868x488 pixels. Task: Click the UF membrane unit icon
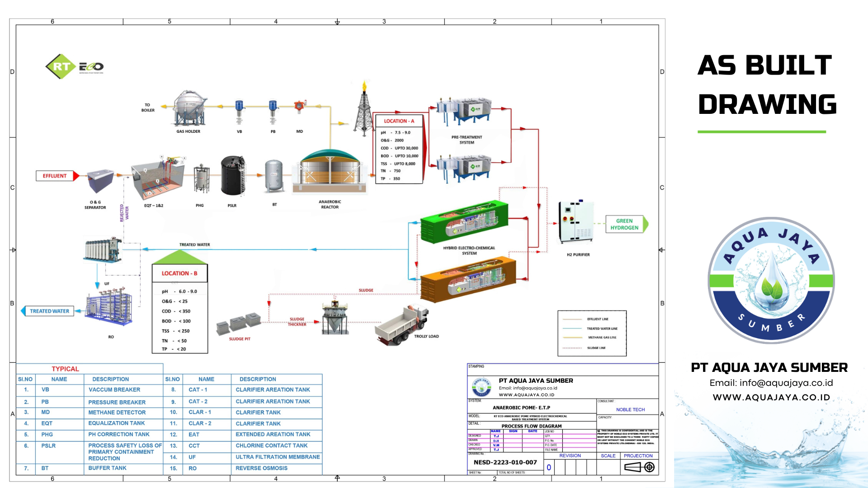(x=103, y=250)
